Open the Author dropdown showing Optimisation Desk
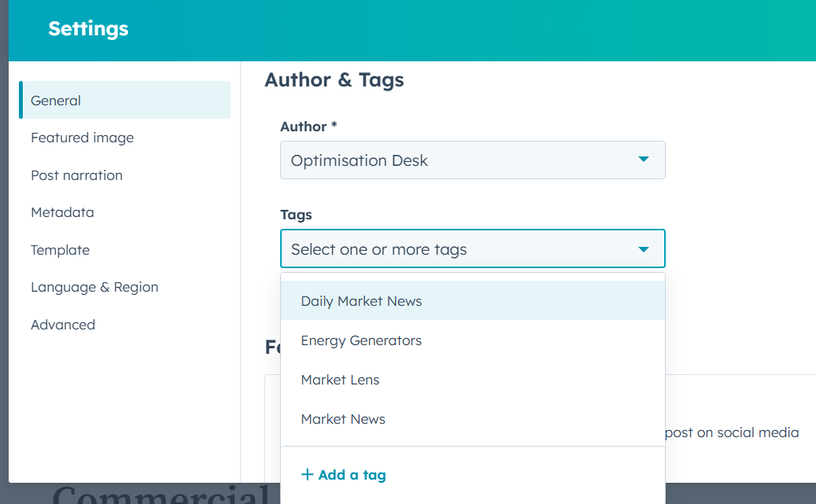816x504 pixels. [472, 160]
